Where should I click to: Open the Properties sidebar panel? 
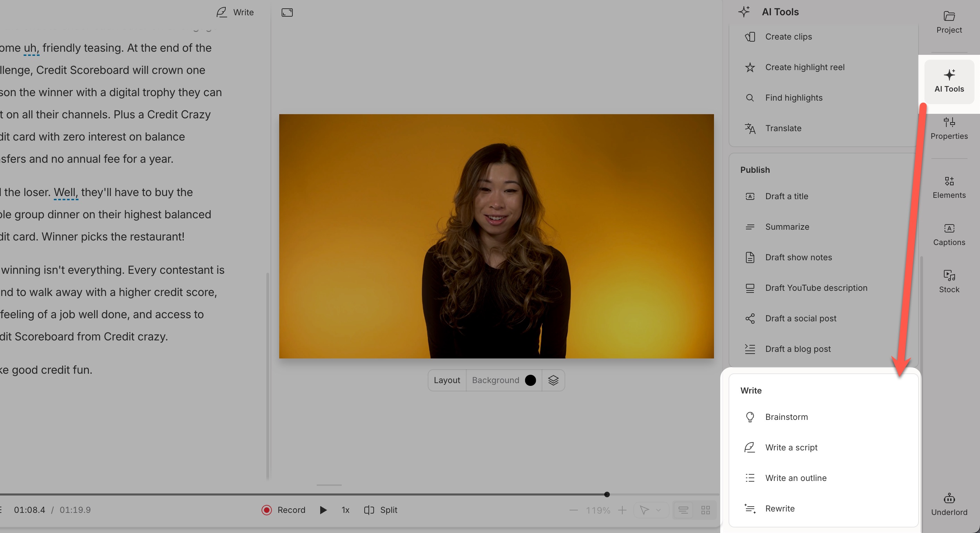[949, 128]
